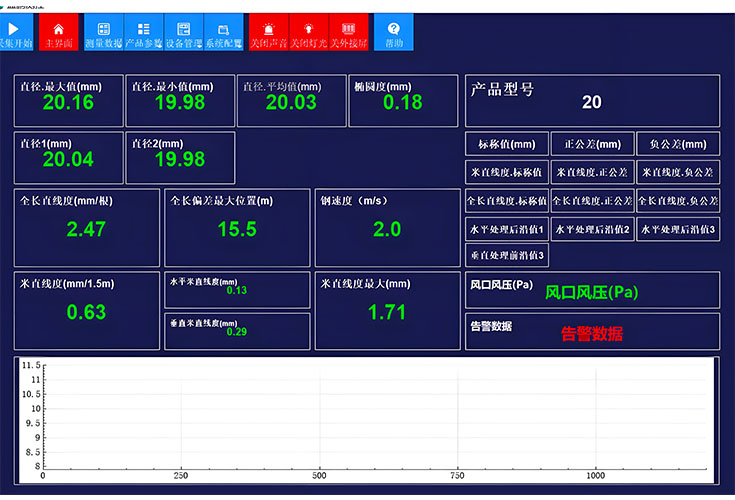Select the 负公差(mm) button
The height and width of the screenshot is (500, 735).
coord(678,144)
